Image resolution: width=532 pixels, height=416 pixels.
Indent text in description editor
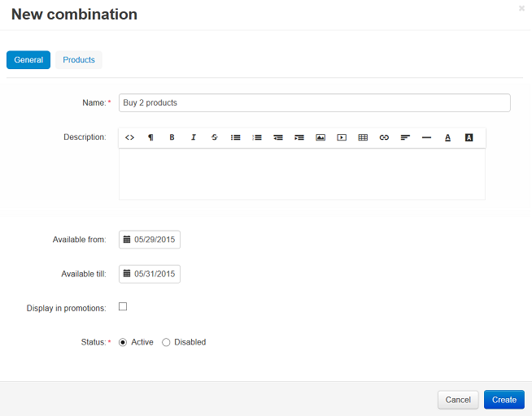click(x=299, y=137)
